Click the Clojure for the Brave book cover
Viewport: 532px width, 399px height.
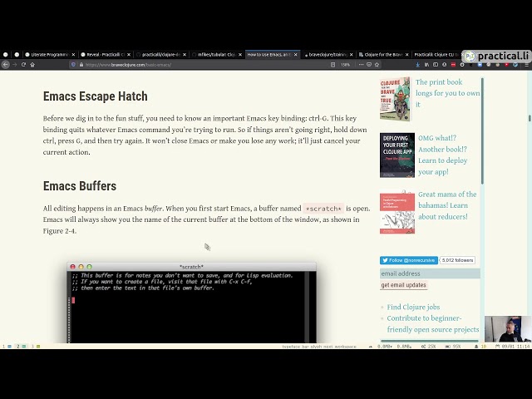pyautogui.click(x=395, y=99)
